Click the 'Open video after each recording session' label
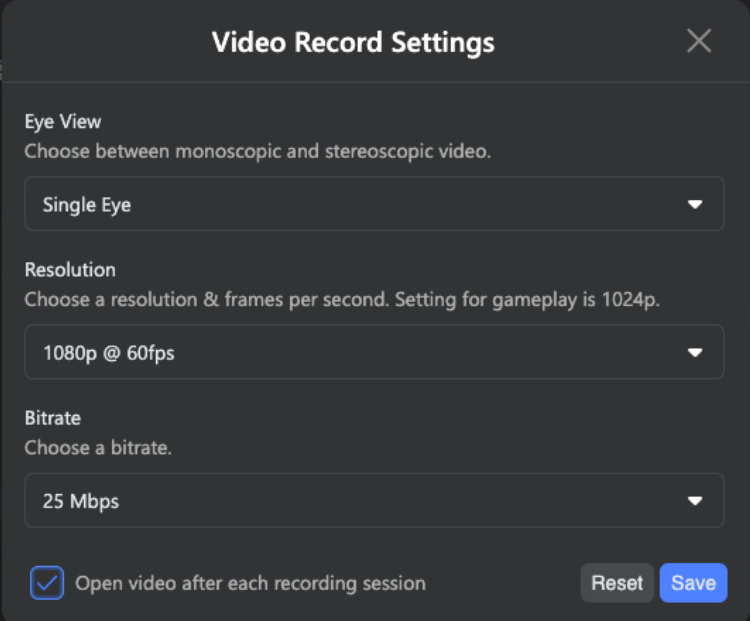Screen dimensions: 750x621 pos(251,583)
